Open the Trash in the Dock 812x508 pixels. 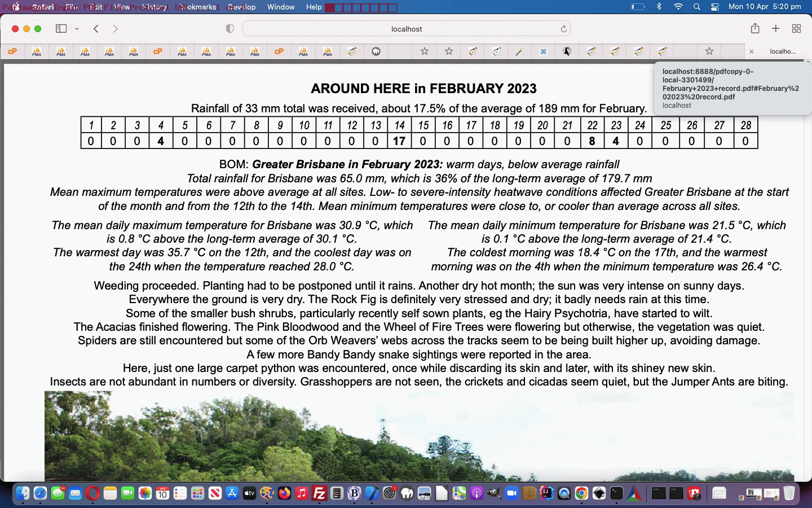(789, 493)
